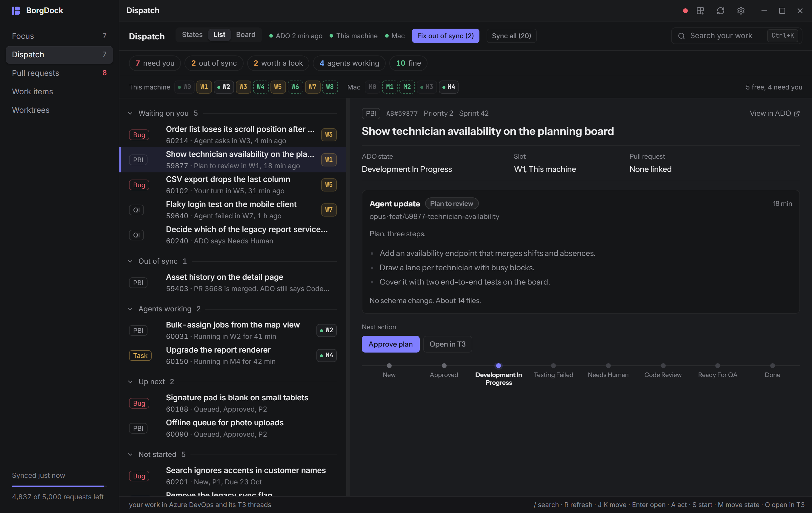Select slot M4 in the Mac row
Image resolution: width=812 pixels, height=513 pixels.
(x=448, y=87)
